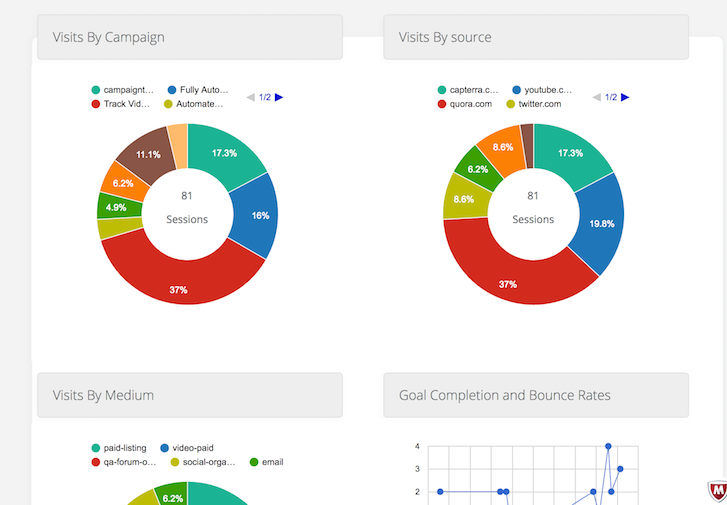Select the quora.com legend entry
The image size is (727, 505).
[465, 104]
